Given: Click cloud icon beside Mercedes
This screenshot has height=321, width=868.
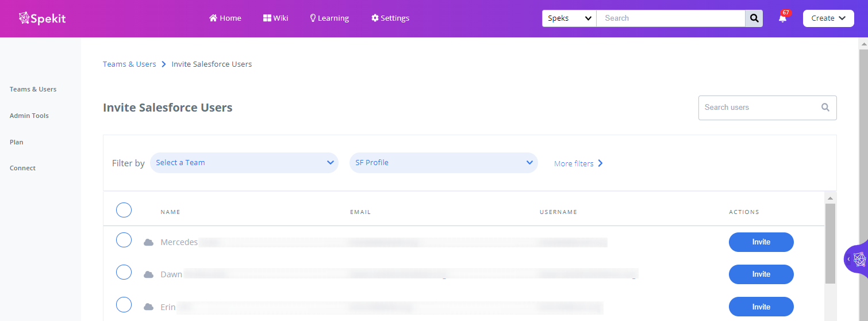Looking at the screenshot, I should click(148, 242).
